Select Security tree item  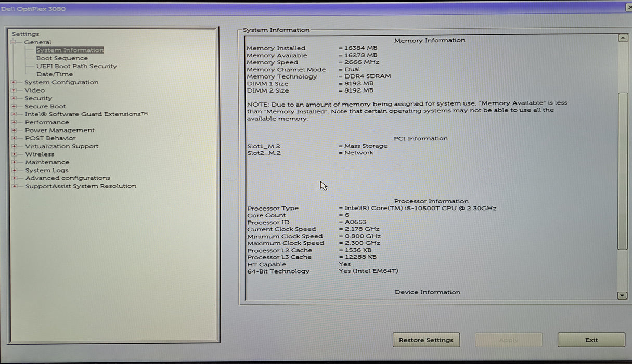point(38,98)
